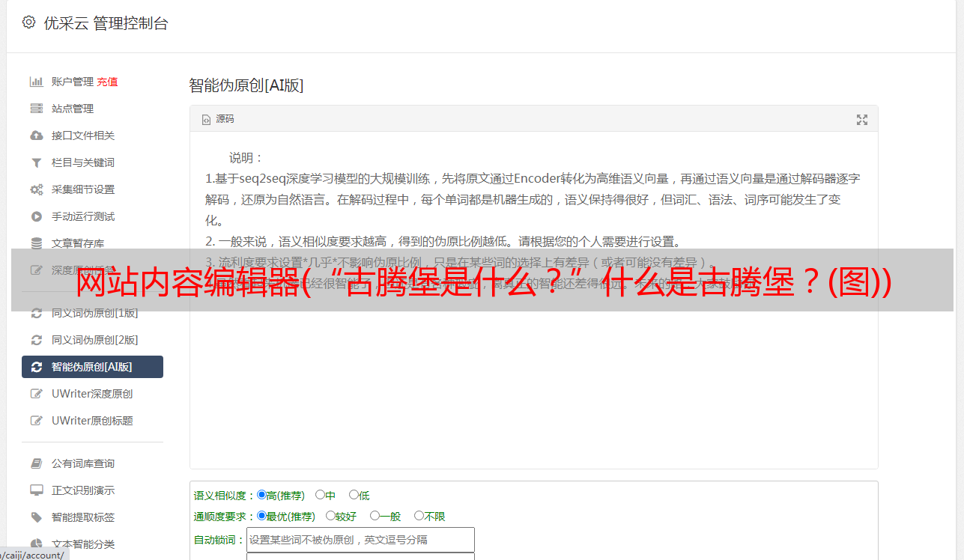Click the refresh icon for 智能伪原创[AI版]
This screenshot has height=560, width=964.
pos(36,367)
